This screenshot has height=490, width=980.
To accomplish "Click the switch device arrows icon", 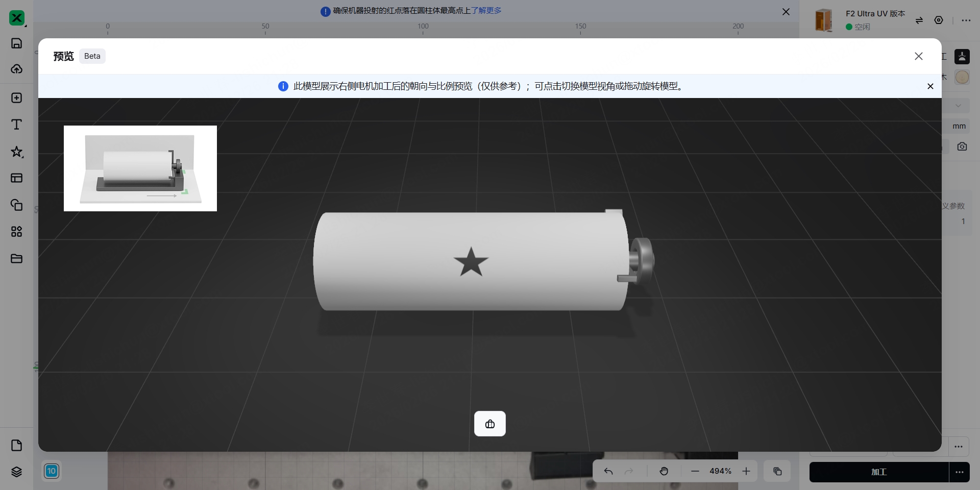I will (x=919, y=20).
